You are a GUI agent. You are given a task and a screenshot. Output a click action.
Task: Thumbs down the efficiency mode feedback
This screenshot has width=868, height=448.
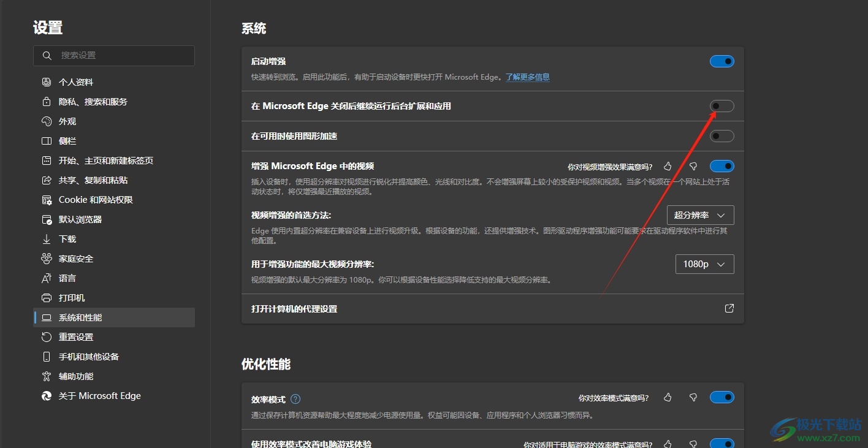pyautogui.click(x=693, y=398)
